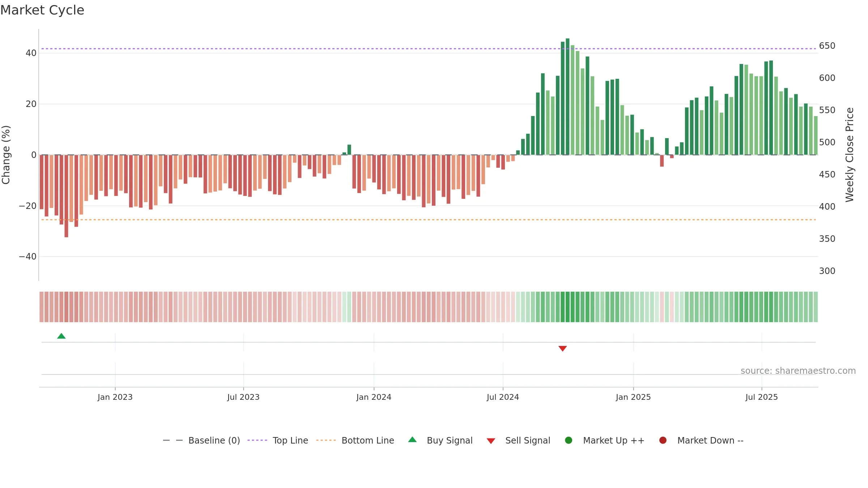Toggle Market Up ++ legend entry
This screenshot has height=488, width=868.
605,440
